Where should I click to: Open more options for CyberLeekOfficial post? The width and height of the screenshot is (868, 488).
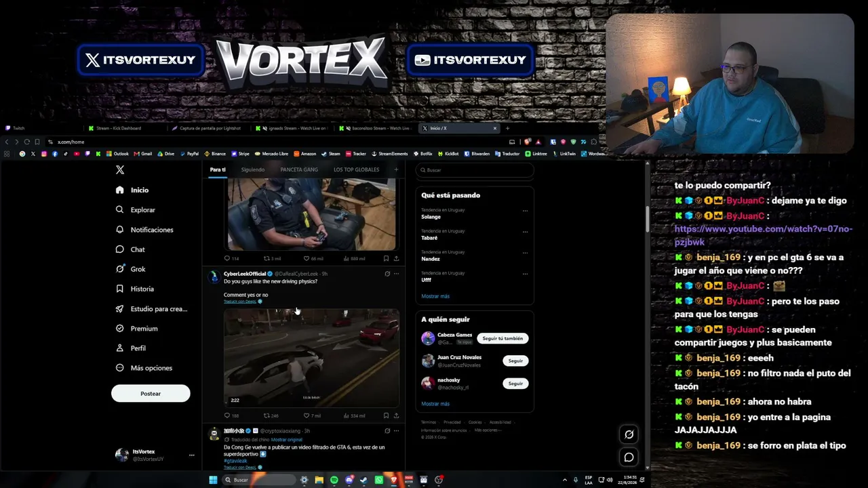[397, 274]
